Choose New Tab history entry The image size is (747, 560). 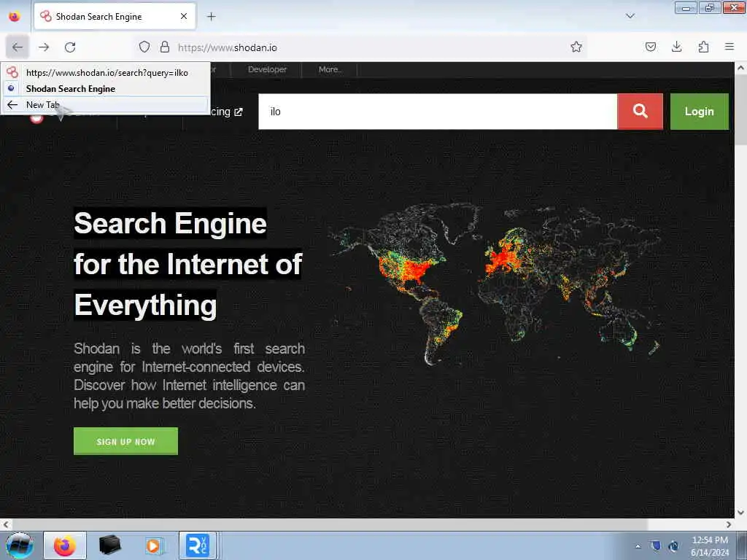tap(106, 105)
